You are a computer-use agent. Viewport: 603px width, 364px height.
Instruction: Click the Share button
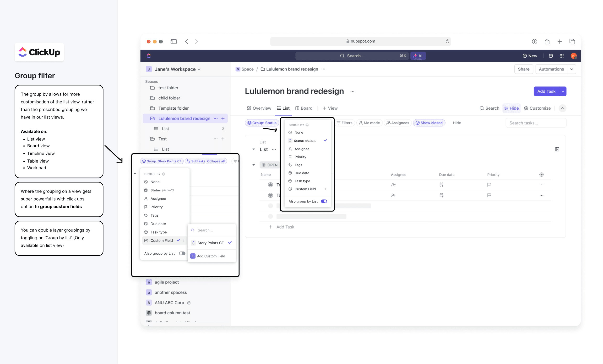(x=523, y=69)
